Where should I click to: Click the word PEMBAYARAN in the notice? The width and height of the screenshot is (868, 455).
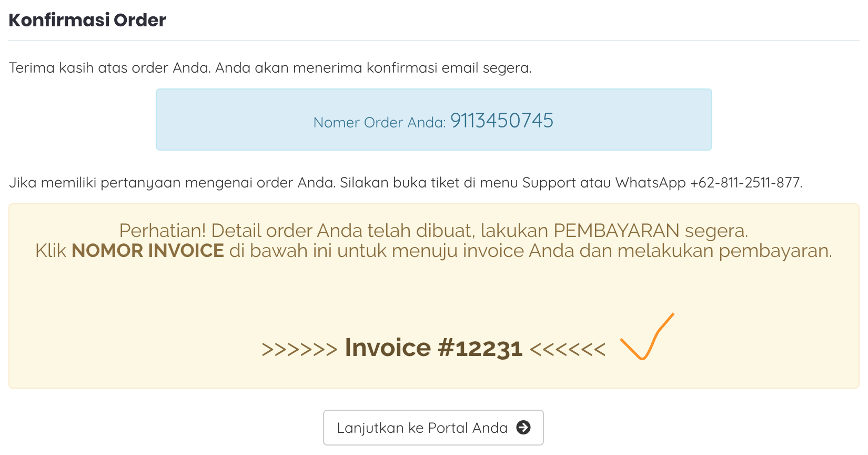click(x=617, y=231)
